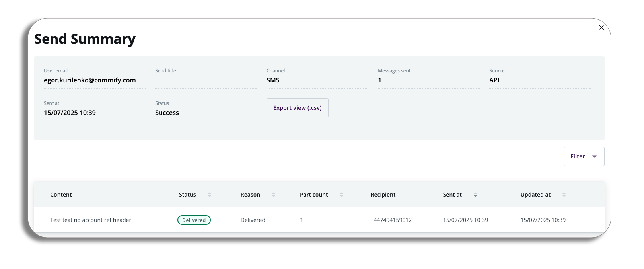The width and height of the screenshot is (644, 269).
Task: Select the recipient number +447494159012
Action: click(391, 220)
